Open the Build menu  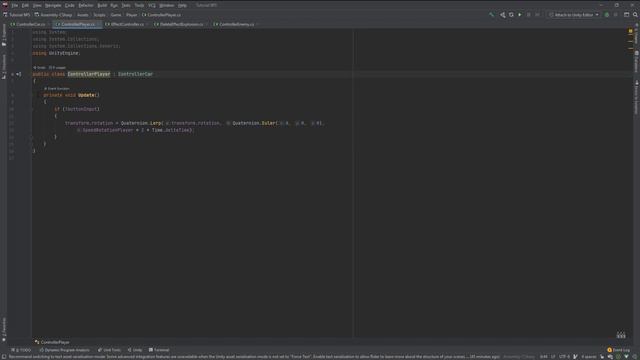tap(102, 5)
